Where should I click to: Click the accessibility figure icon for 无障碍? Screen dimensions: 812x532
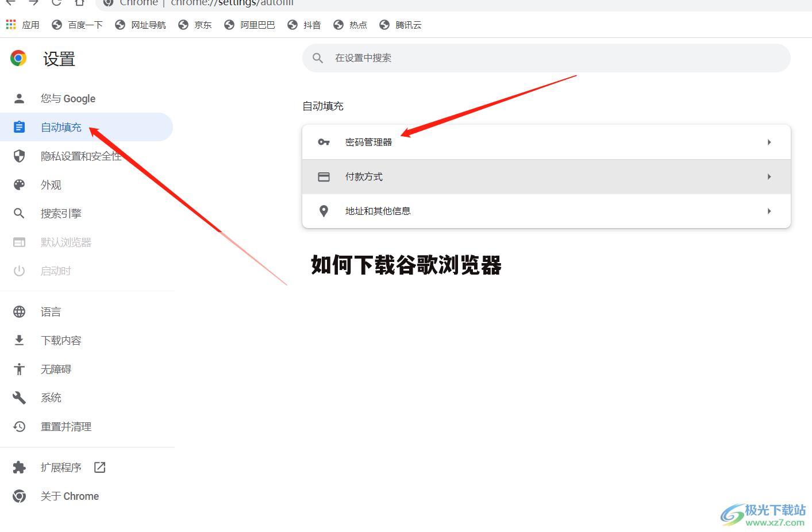point(19,369)
